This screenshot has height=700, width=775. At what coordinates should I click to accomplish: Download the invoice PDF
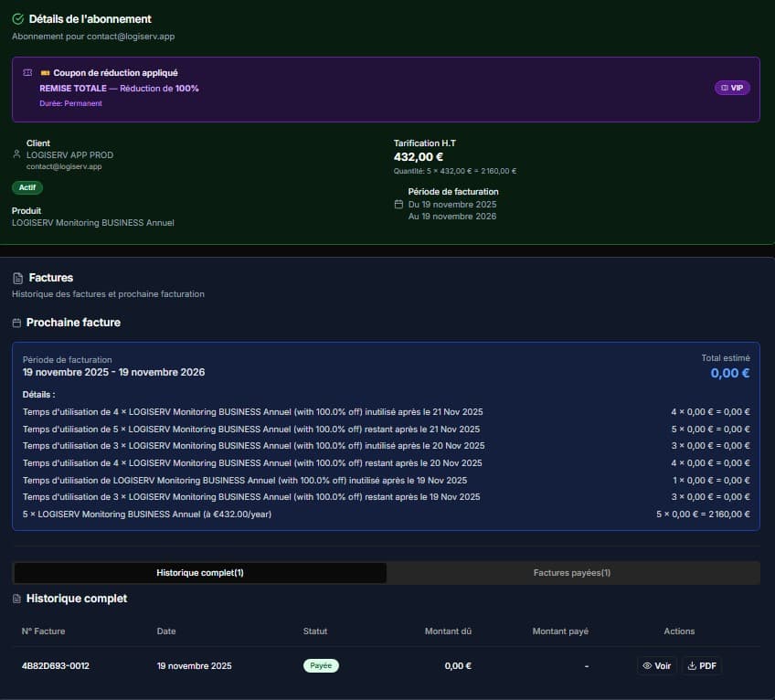702,666
